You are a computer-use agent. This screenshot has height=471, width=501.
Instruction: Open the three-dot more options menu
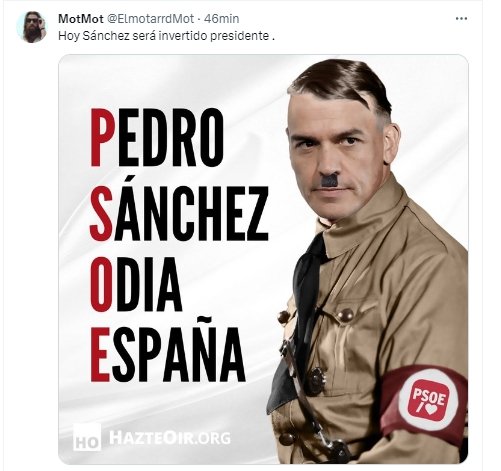461,19
